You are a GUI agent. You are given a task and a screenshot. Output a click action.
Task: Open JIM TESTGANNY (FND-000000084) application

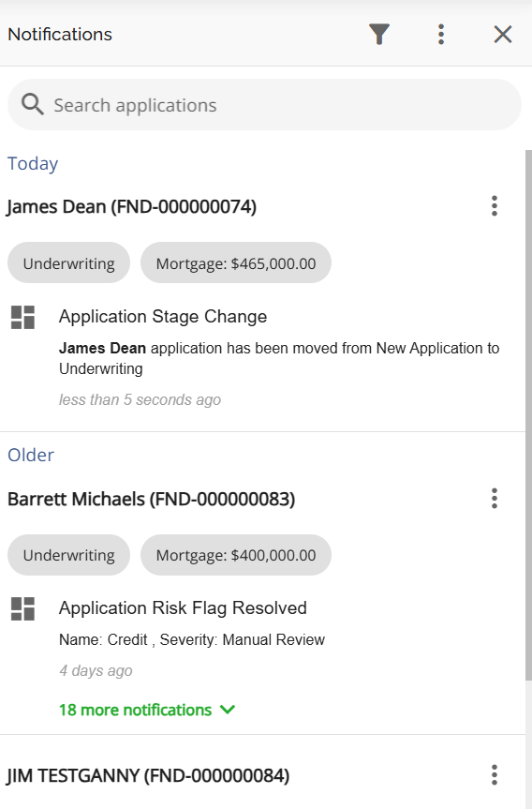[148, 776]
